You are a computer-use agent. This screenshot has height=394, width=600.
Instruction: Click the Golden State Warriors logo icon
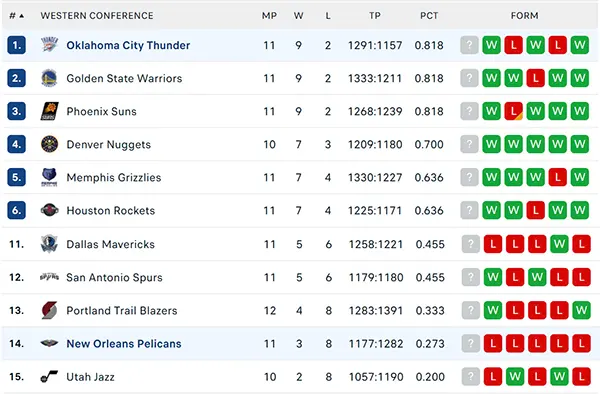tap(49, 78)
